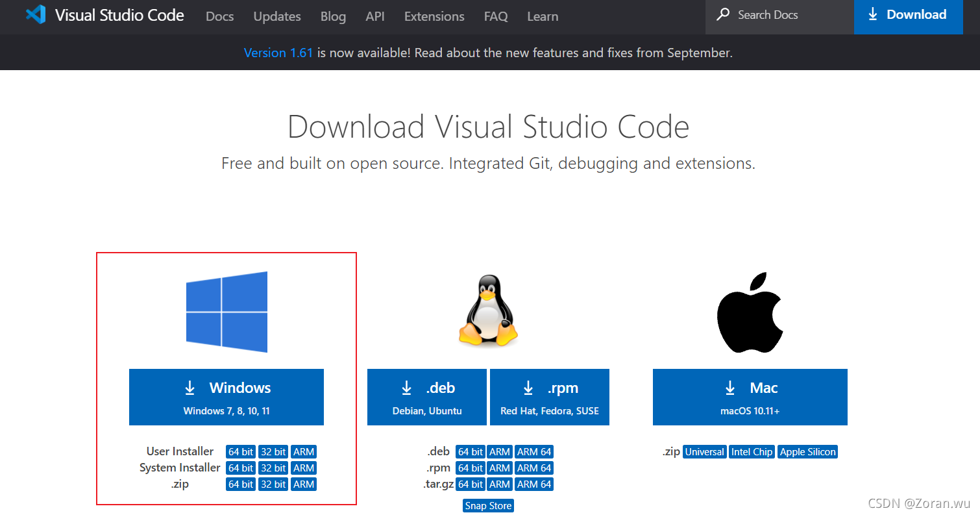980x515 pixels.
Task: Click the .rpm Red Hat, Fedora, SUSE button
Action: (x=550, y=397)
